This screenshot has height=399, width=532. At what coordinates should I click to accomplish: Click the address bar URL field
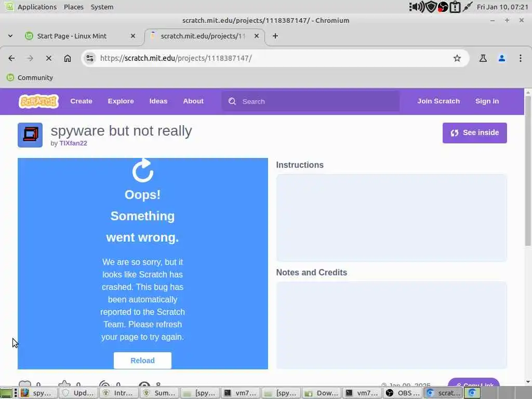(275, 58)
